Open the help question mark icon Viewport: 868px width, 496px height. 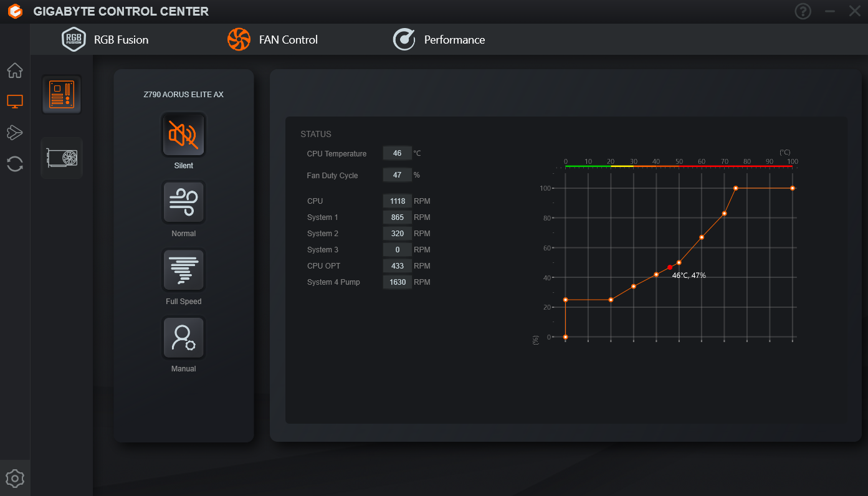[803, 11]
